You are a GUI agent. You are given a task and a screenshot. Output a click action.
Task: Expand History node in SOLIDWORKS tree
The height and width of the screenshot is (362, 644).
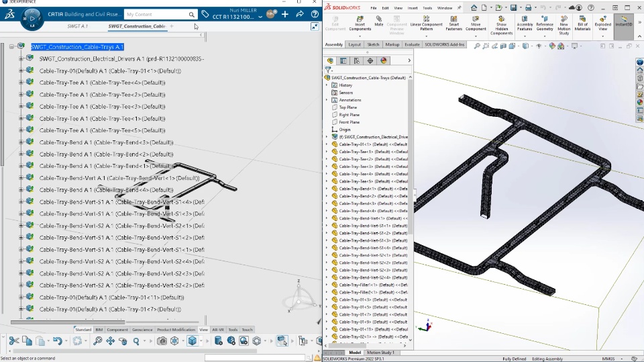click(327, 85)
